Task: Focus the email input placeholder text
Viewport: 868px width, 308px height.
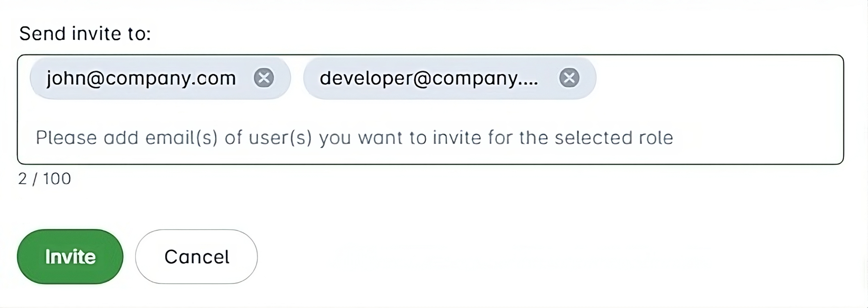Action: point(354,138)
